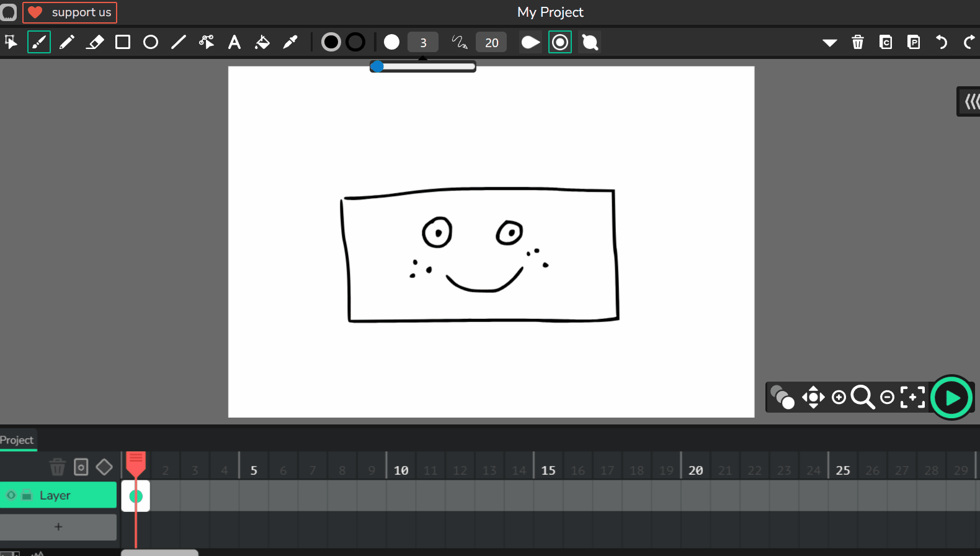The height and width of the screenshot is (556, 980).
Task: Activate the Path Cursor tool
Action: click(x=206, y=42)
